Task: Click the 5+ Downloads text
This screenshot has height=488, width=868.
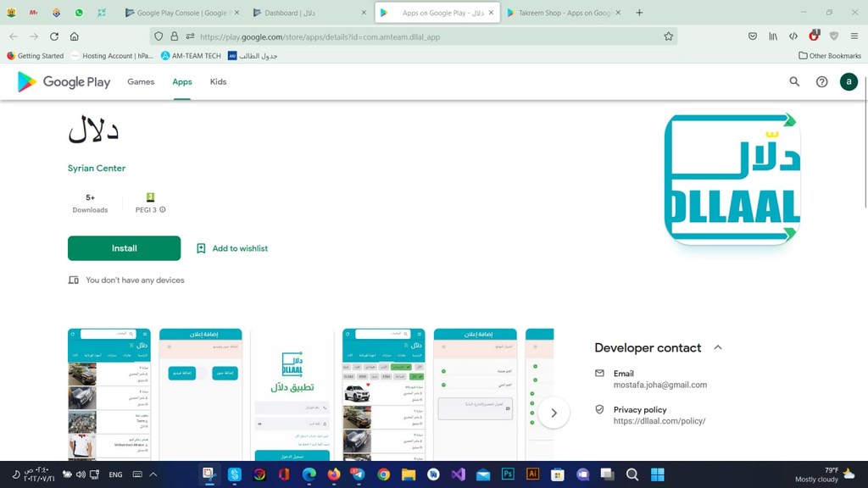Action: [90, 203]
